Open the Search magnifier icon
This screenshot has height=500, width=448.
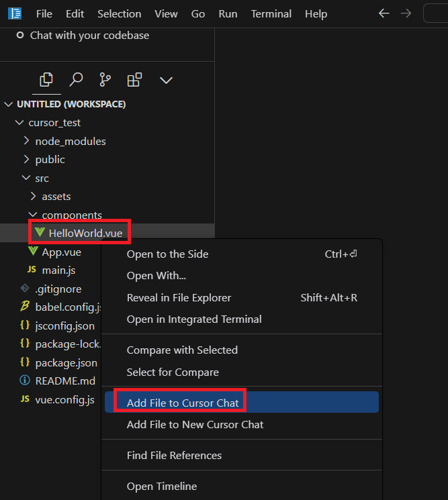76,80
